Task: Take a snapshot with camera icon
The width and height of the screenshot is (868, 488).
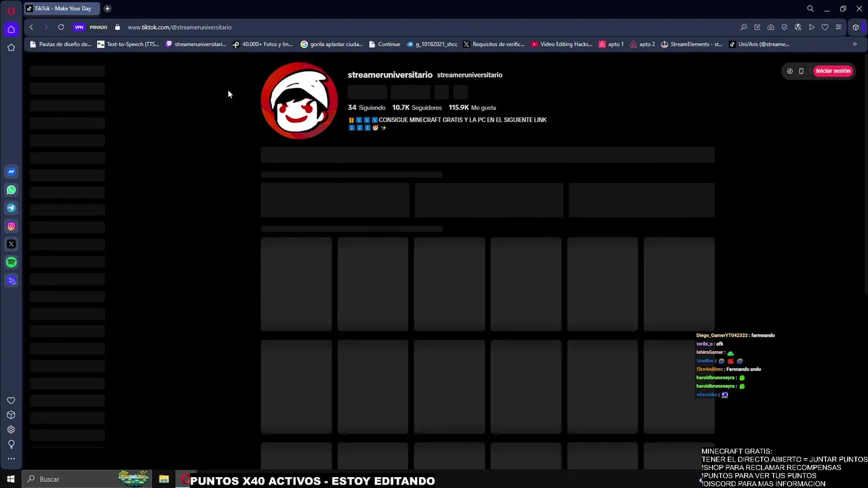Action: point(771,27)
